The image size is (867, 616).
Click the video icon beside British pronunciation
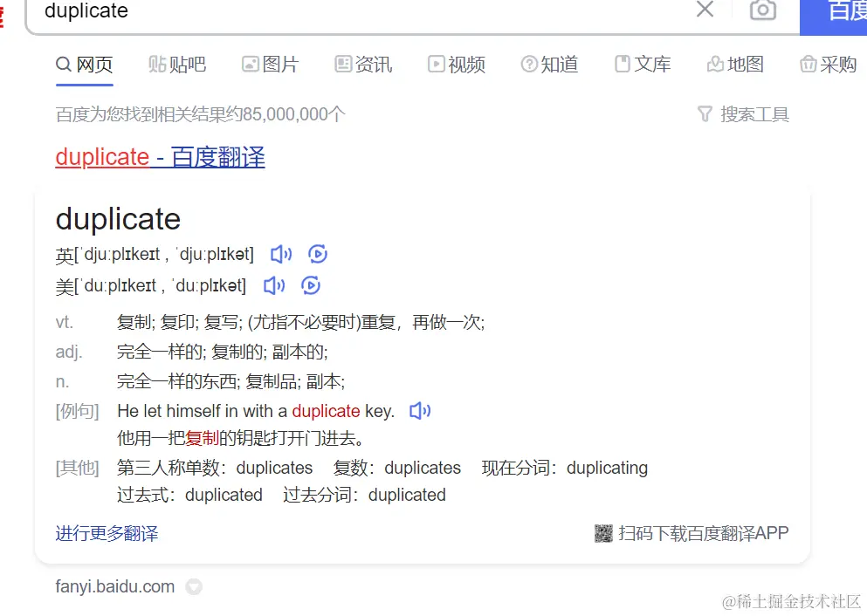pos(317,254)
